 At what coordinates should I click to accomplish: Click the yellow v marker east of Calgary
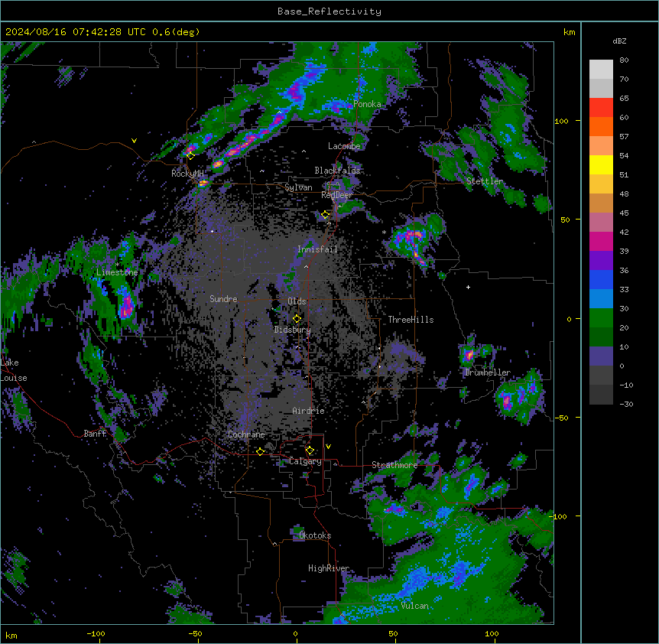328,447
